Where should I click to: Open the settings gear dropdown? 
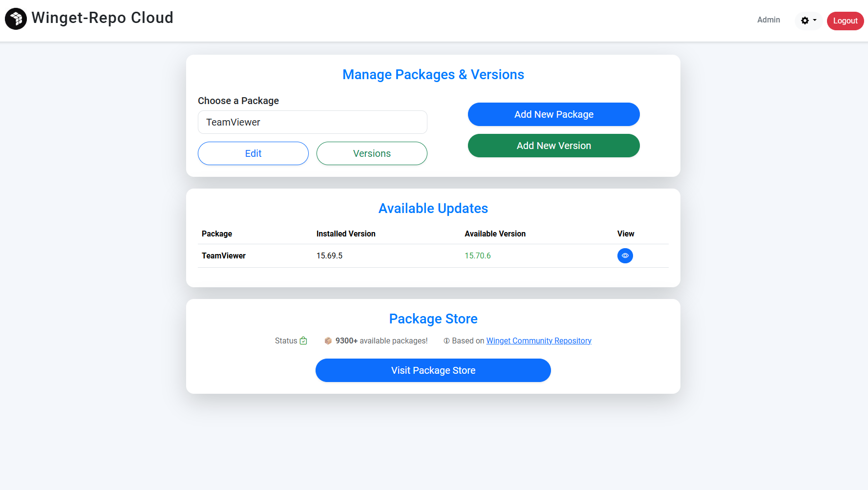tap(808, 21)
